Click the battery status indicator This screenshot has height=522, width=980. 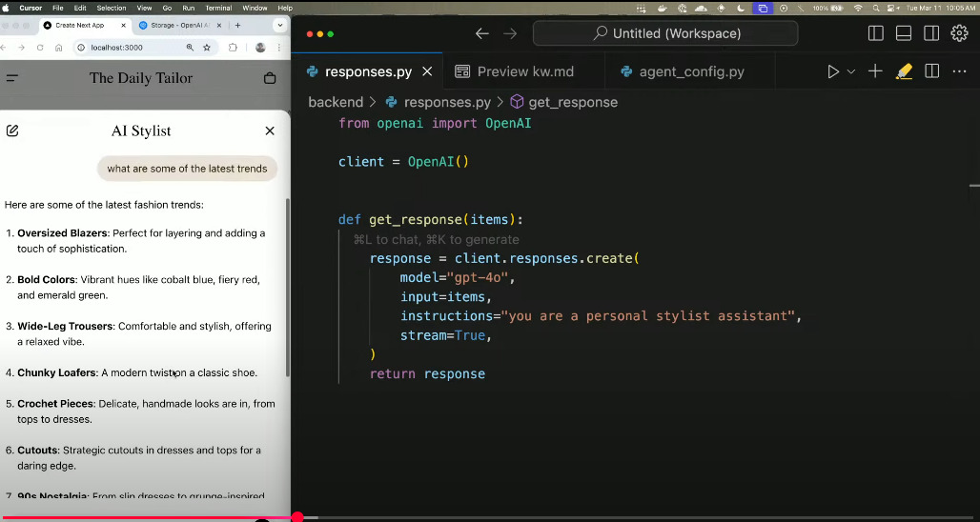click(x=829, y=9)
